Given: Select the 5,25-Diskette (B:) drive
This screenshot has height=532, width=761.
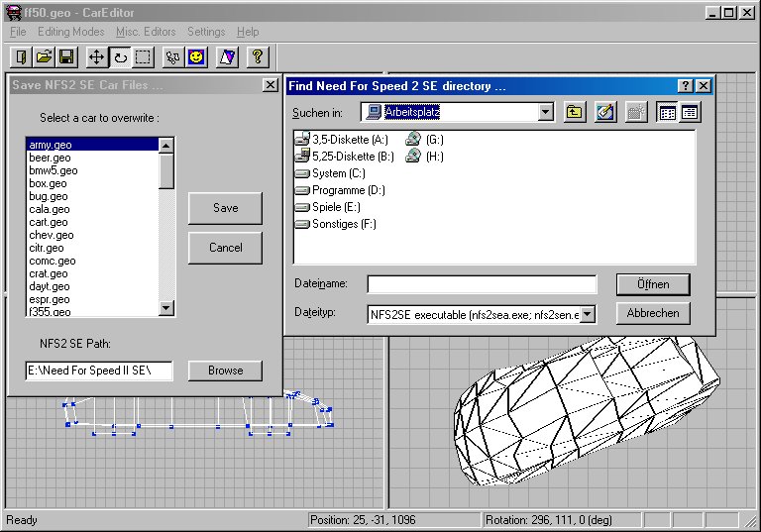Looking at the screenshot, I should click(x=345, y=157).
